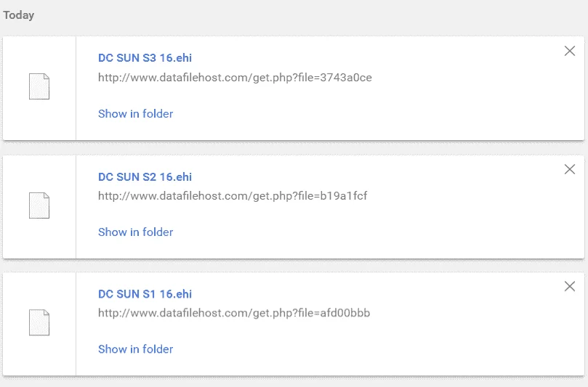Open the DC SUN S2 16.ehi download
Image resolution: width=588 pixels, height=387 pixels.
point(145,177)
